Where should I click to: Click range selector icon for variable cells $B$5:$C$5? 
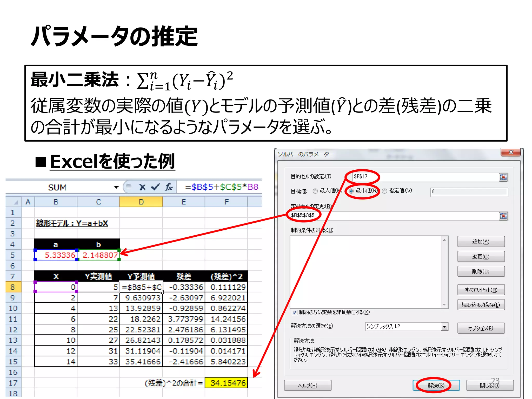point(503,216)
